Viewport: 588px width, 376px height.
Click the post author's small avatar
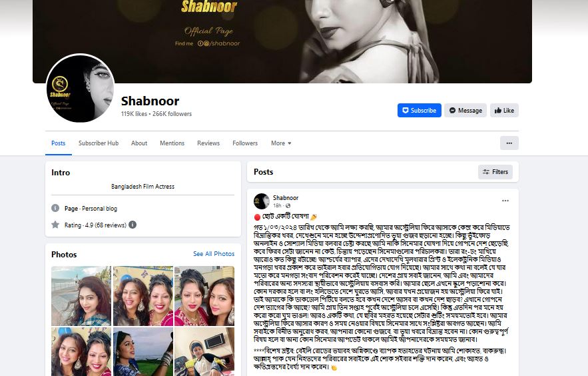(x=262, y=201)
